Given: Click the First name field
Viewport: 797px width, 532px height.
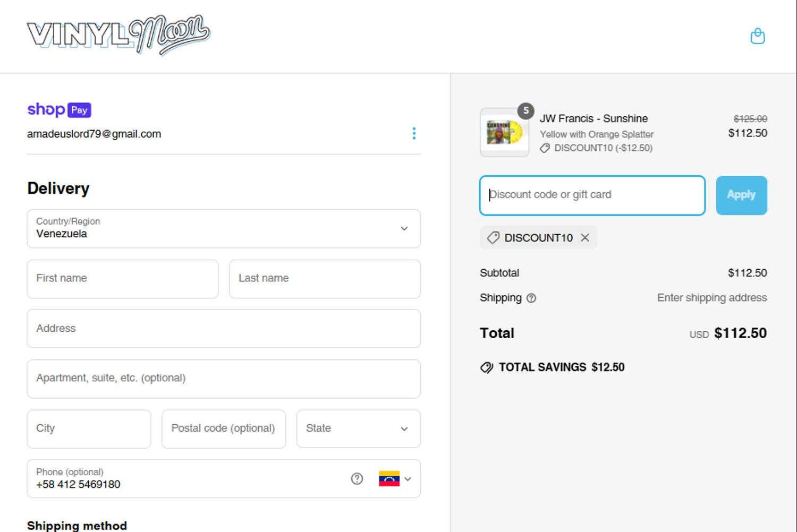Looking at the screenshot, I should point(123,279).
